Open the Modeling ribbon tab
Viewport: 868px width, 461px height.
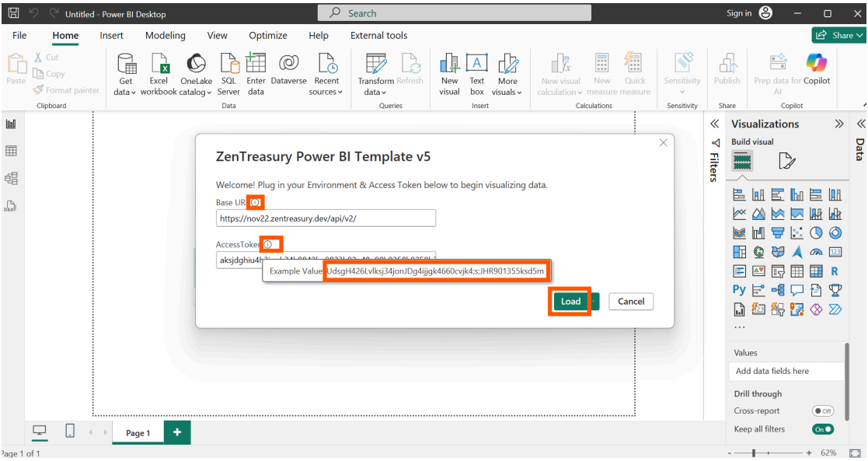tap(165, 35)
